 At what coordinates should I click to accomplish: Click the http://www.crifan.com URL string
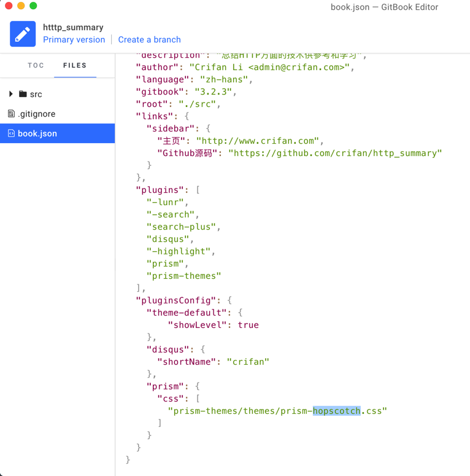coord(257,141)
